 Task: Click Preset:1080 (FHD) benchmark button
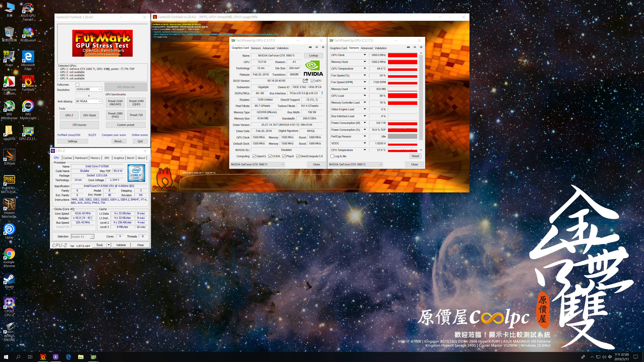[x=115, y=115]
